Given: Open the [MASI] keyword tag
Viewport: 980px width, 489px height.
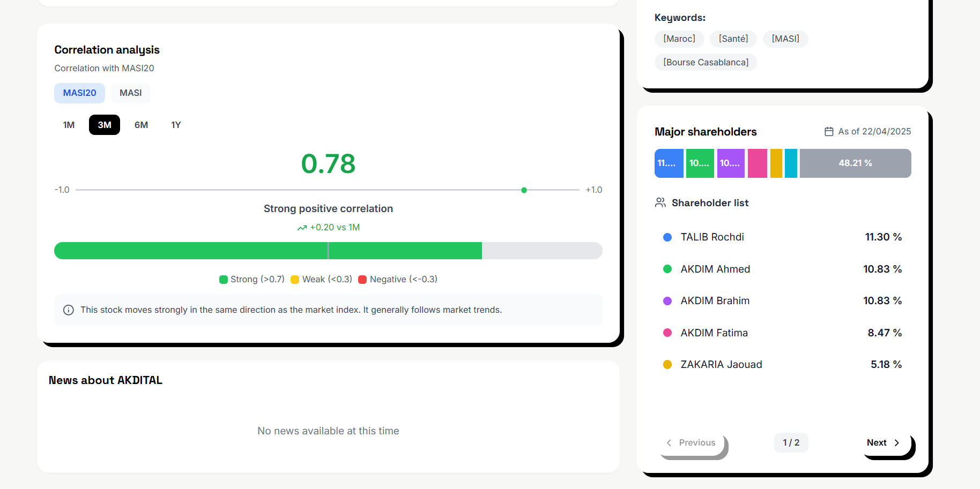Looking at the screenshot, I should 785,39.
